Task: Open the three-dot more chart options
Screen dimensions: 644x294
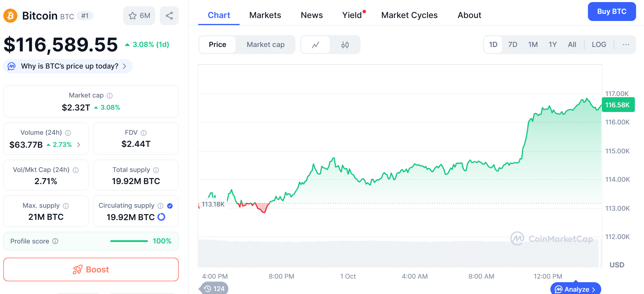Action: tap(626, 45)
